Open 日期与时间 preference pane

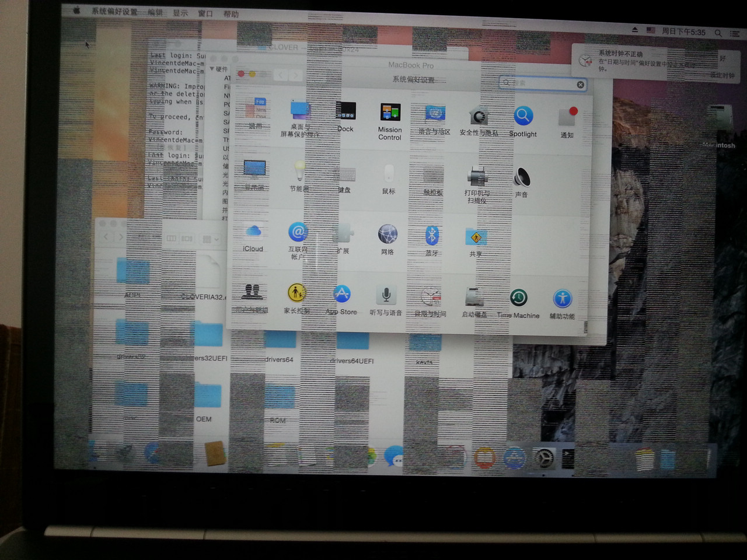pos(431,302)
